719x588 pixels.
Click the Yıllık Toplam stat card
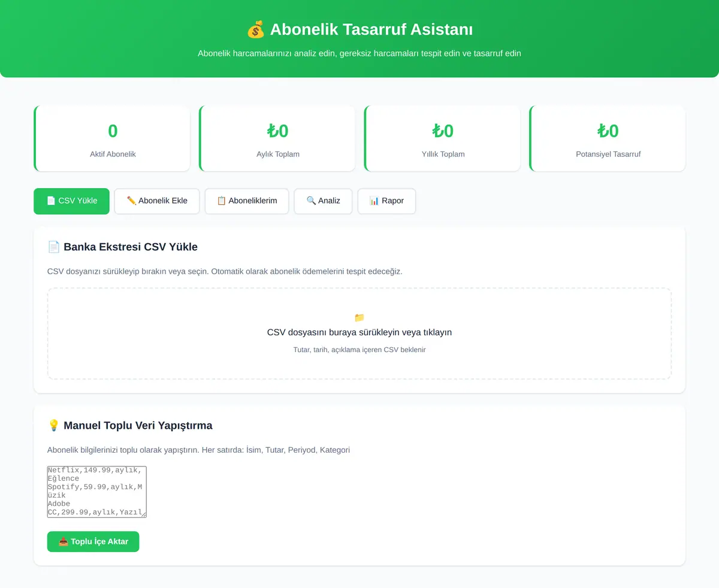[x=442, y=138]
